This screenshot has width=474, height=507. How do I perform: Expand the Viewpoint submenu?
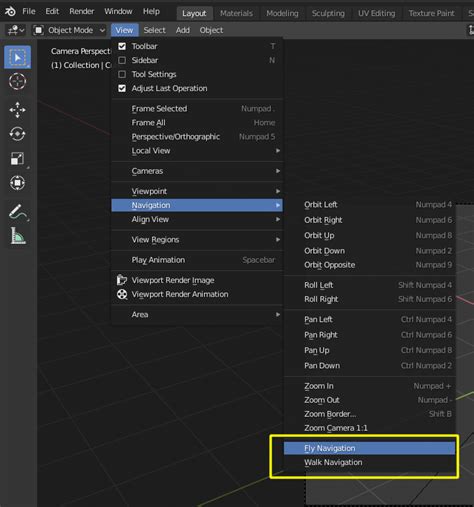pyautogui.click(x=197, y=191)
